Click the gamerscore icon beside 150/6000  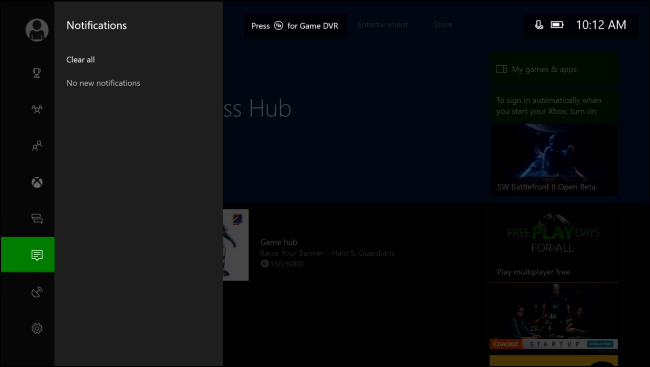pos(264,264)
